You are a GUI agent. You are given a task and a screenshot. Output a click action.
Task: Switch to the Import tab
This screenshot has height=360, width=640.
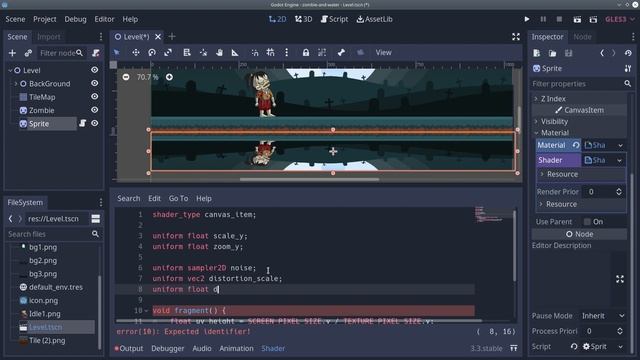[x=49, y=37]
